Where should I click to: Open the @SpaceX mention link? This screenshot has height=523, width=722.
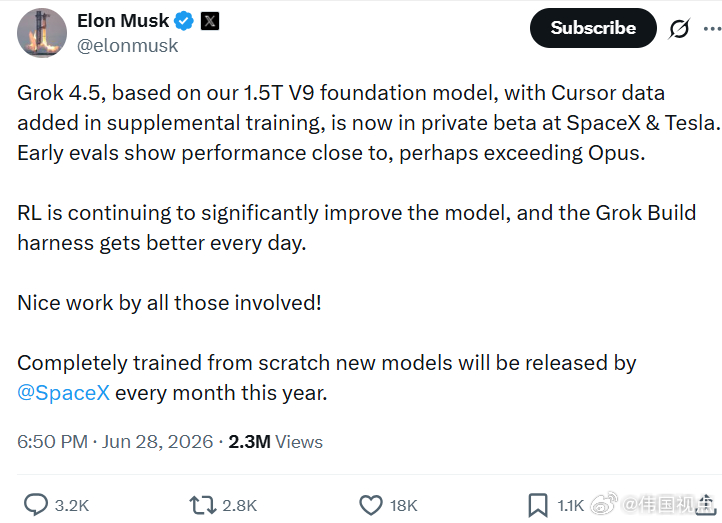click(x=64, y=393)
